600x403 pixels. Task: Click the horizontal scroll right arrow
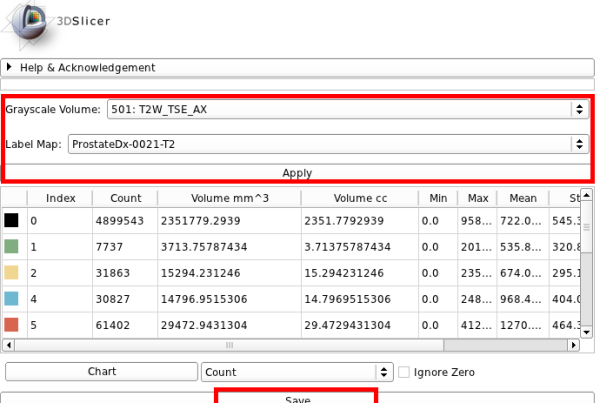(573, 345)
